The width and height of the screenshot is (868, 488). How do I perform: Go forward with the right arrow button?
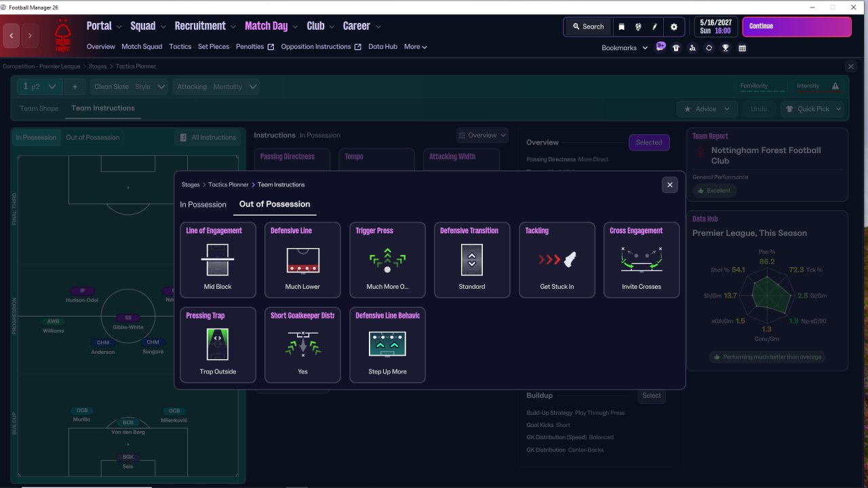click(30, 35)
